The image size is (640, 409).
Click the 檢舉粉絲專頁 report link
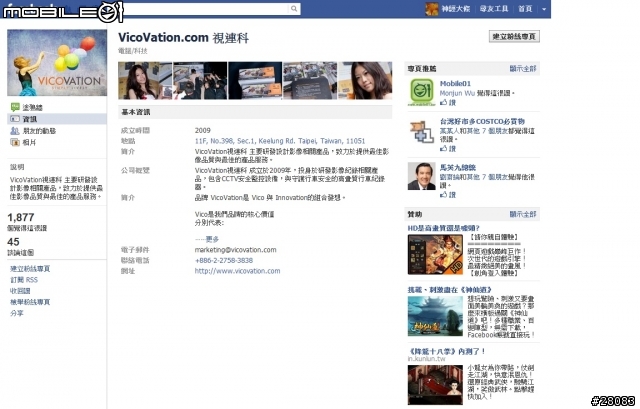30,302
